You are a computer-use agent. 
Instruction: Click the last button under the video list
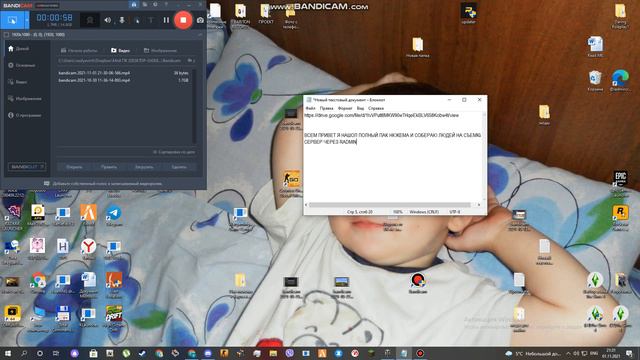click(x=179, y=167)
